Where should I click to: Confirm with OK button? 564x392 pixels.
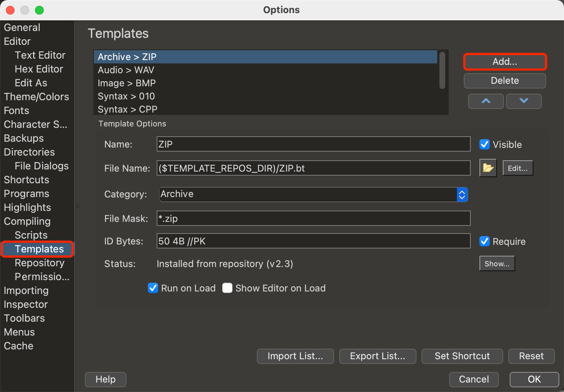[534, 379]
